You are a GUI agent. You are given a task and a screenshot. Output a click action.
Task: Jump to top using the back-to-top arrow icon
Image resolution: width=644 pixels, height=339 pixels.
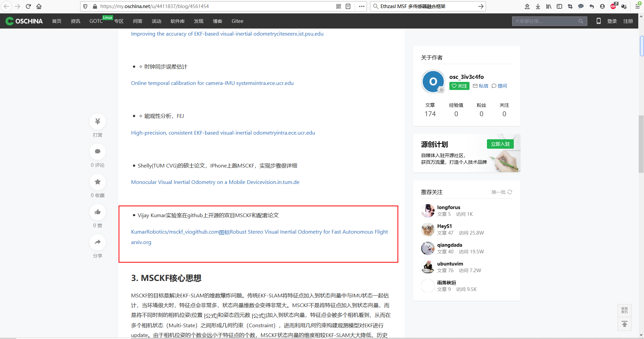624,324
